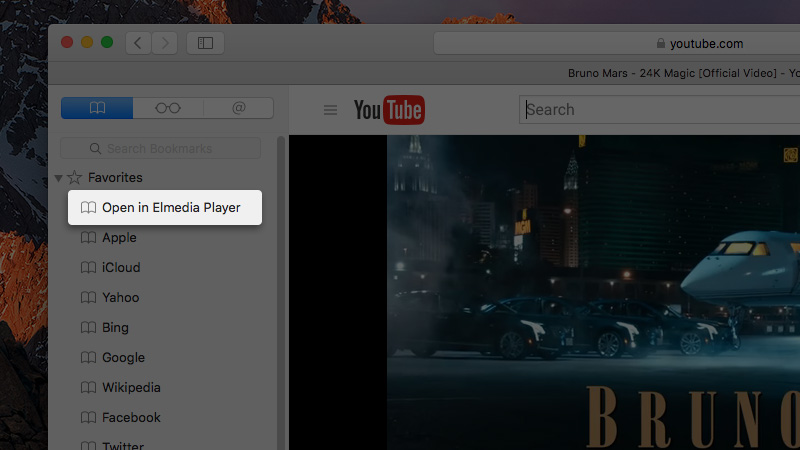Click the Search Bookmarks field
This screenshot has height=450, width=800.
point(160,148)
